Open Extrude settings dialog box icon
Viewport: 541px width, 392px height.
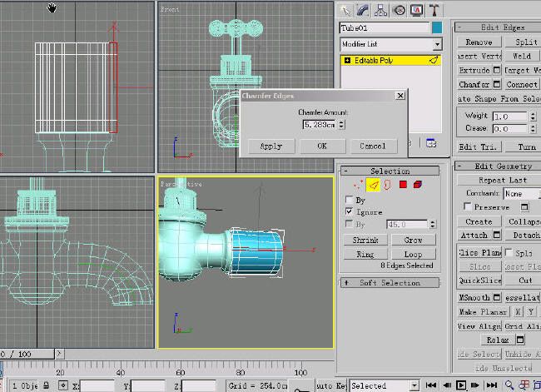tap(497, 70)
